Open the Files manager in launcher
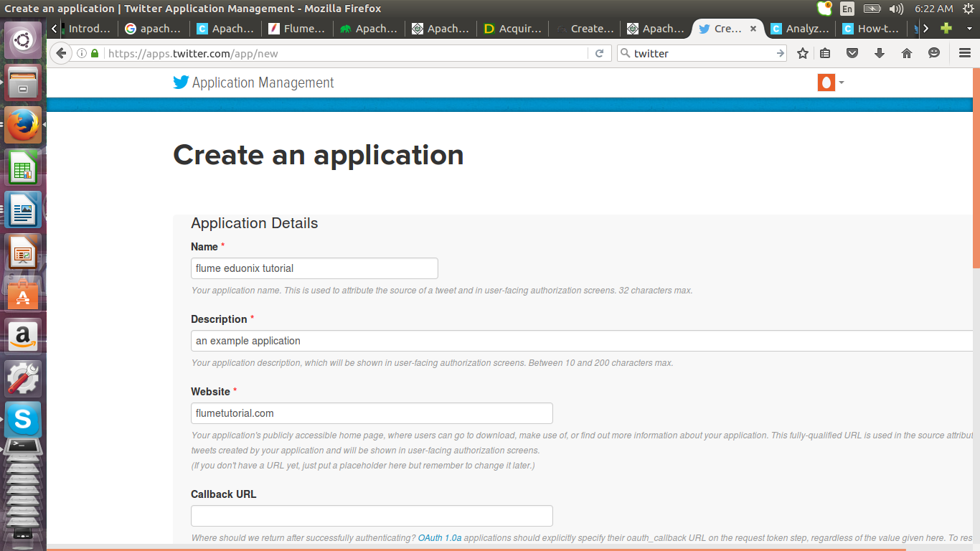 coord(23,83)
